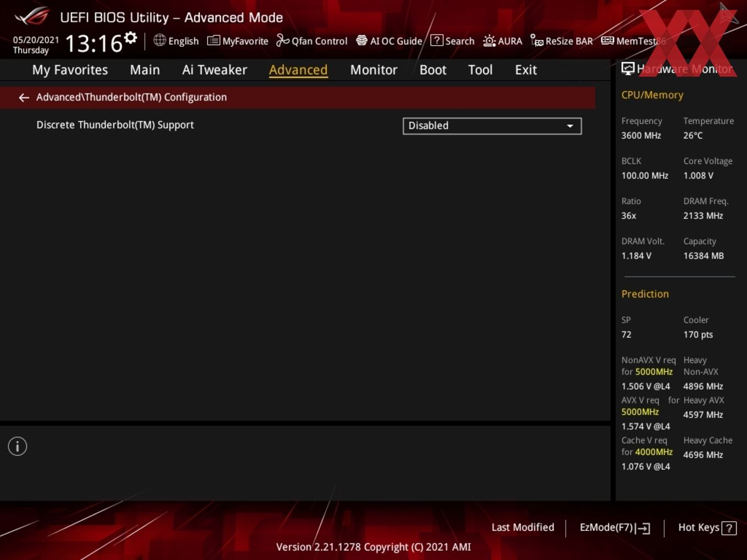
Task: Toggle the ReSize BAR icon
Action: click(537, 41)
